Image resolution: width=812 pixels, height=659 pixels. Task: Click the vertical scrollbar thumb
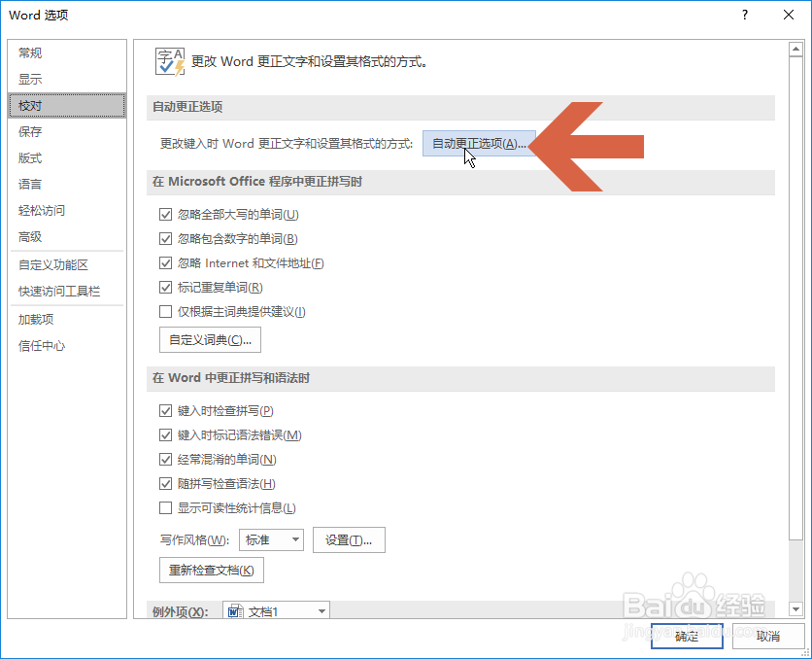(795, 297)
